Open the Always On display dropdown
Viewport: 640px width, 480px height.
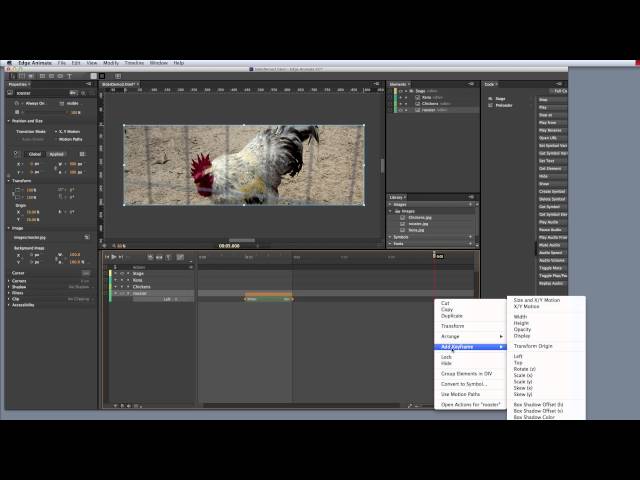pyautogui.click(x=35, y=104)
